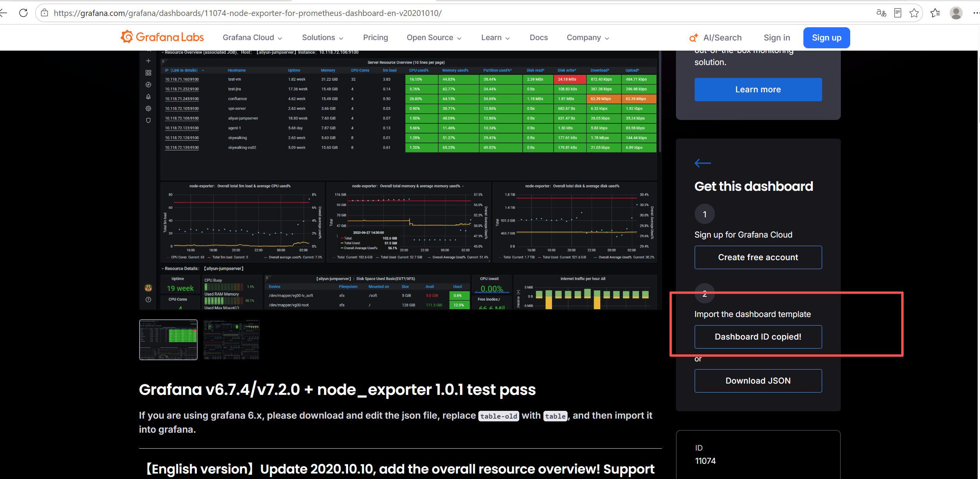Click the 'Get this dashboard' heading
Image resolution: width=980 pixels, height=479 pixels.
point(754,187)
